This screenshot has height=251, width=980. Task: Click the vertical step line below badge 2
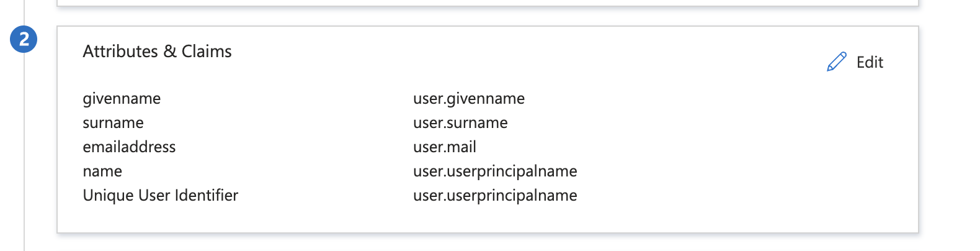click(x=24, y=152)
